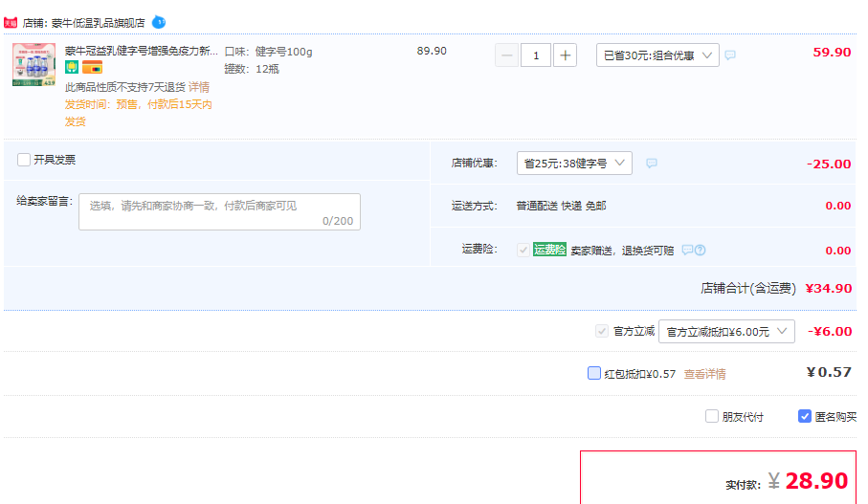Click the 给卖家留言 message input field

point(220,212)
